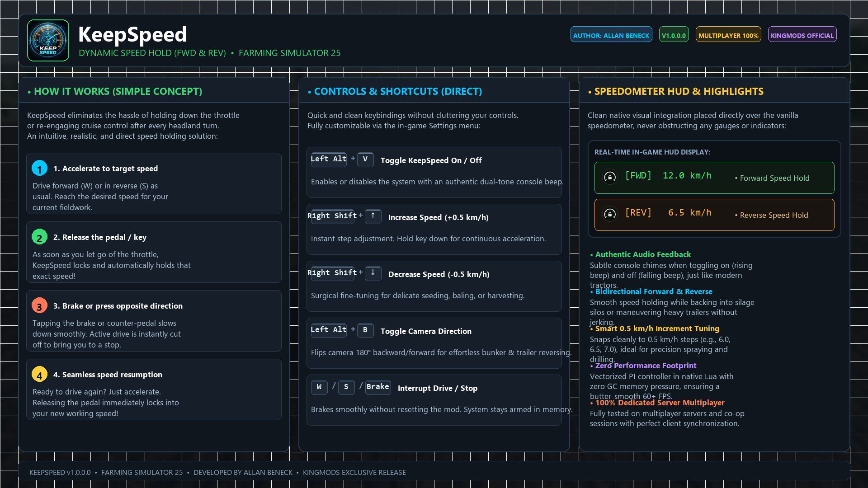This screenshot has height=488, width=868.
Task: Click the Brake key cap
Action: pyautogui.click(x=378, y=387)
